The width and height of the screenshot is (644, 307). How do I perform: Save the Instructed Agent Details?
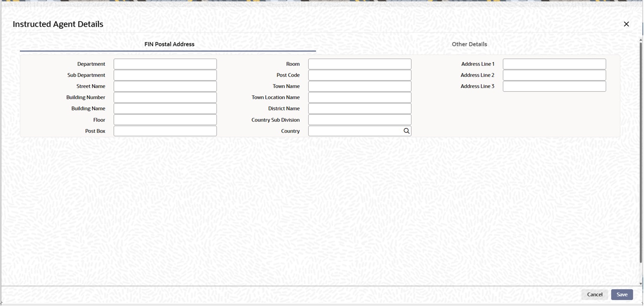[x=622, y=295]
